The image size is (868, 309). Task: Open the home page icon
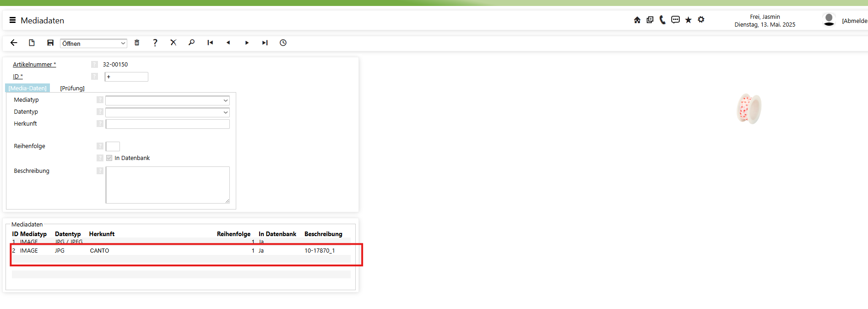pyautogui.click(x=637, y=20)
